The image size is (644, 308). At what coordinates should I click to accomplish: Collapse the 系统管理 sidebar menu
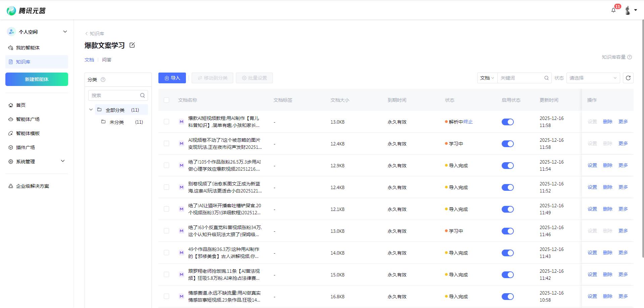pos(62,161)
